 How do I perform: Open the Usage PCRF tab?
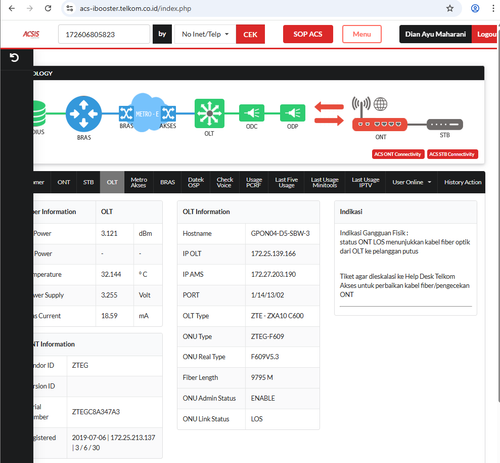pyautogui.click(x=254, y=182)
